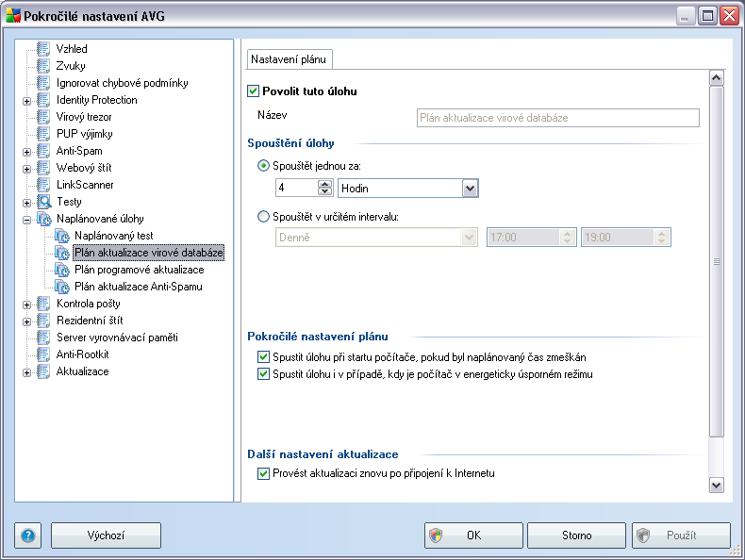745x560 pixels.
Task: Click the AVG logo in title bar
Action: [x=13, y=16]
